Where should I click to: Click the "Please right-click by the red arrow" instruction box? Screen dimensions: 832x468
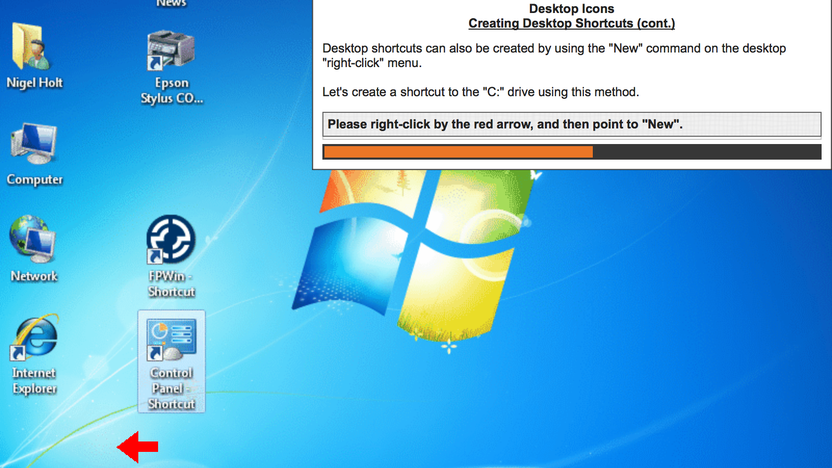(x=571, y=125)
